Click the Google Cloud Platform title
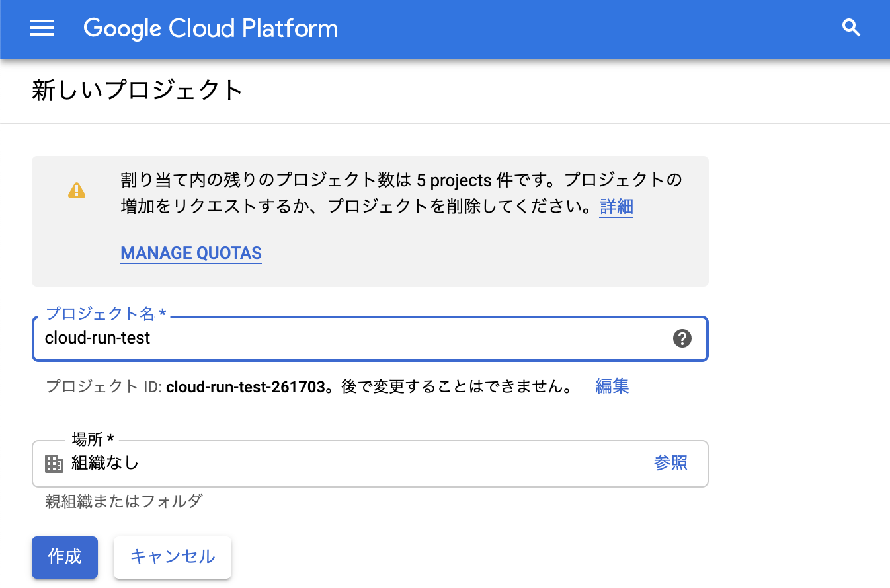This screenshot has height=588, width=890. (210, 28)
